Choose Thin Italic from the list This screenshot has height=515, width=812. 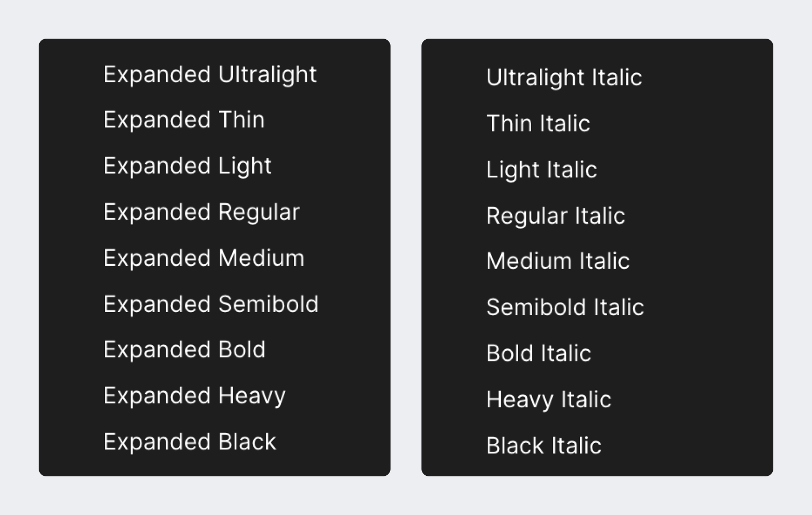538,123
